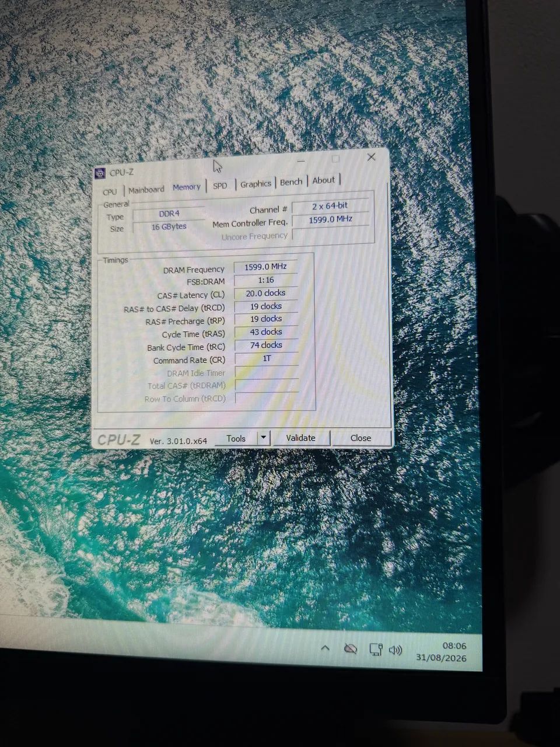Click the empty Row To Column field
Image resolution: width=560 pixels, height=747 pixels.
pos(267,399)
